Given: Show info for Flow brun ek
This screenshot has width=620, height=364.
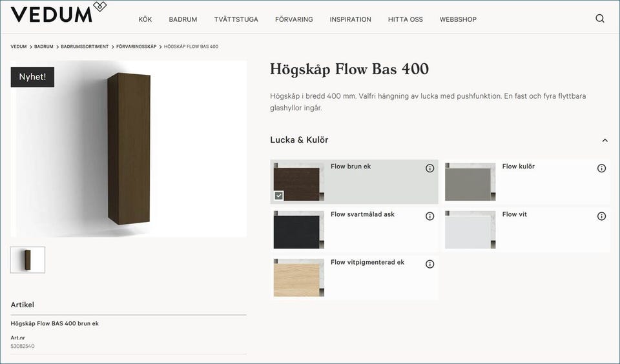Looking at the screenshot, I should pyautogui.click(x=430, y=168).
